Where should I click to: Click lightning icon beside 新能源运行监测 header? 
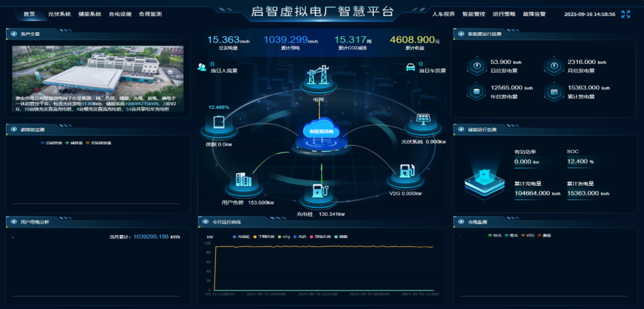(x=461, y=33)
